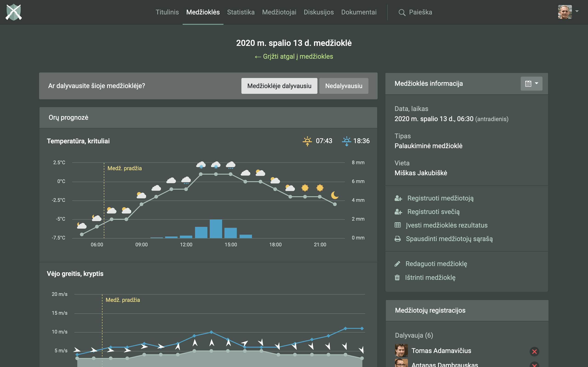Remove Tomas Adamavičius with red X
Viewport: 588px width, 367px height.
[x=534, y=351]
